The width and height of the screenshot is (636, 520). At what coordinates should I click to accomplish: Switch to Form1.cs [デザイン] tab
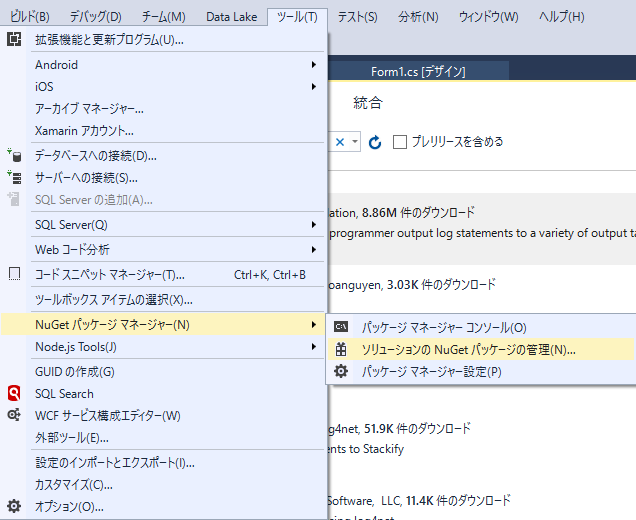(418, 72)
